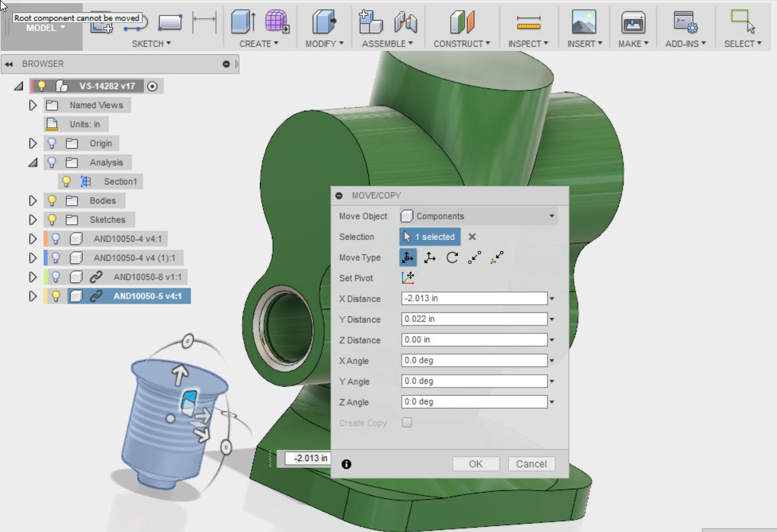Click the X Angle input field
Screen dimensions: 777x532
474,361
